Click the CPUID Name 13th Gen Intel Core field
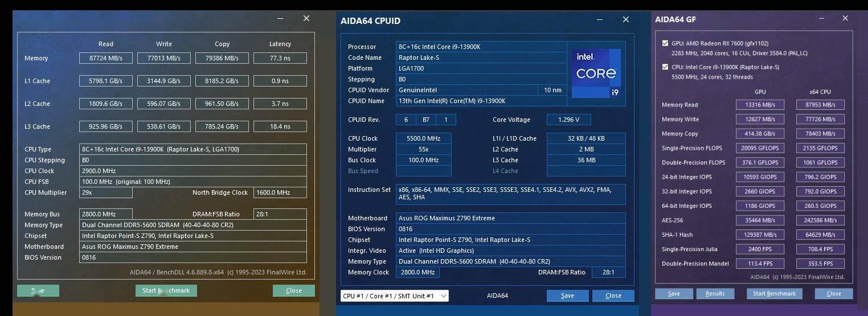Viewport: 868px width, 316px height. (x=481, y=101)
